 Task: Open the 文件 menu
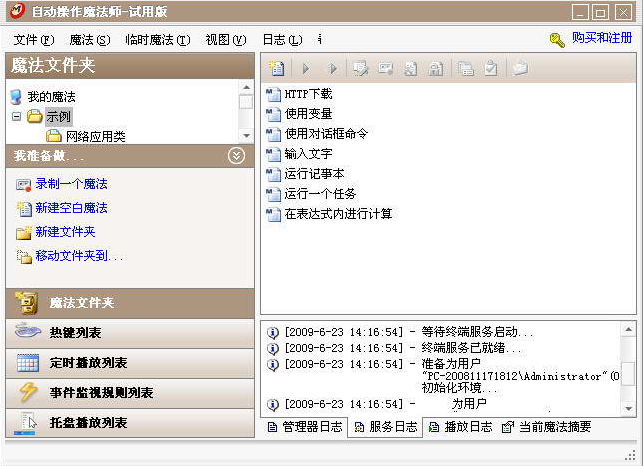33,39
